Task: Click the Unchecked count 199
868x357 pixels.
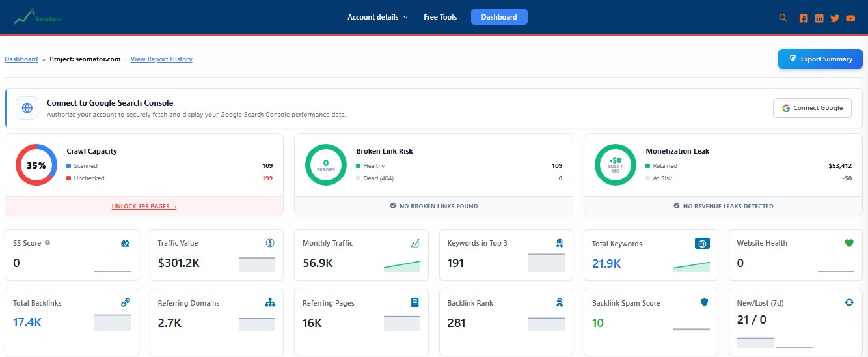Action: tap(267, 178)
